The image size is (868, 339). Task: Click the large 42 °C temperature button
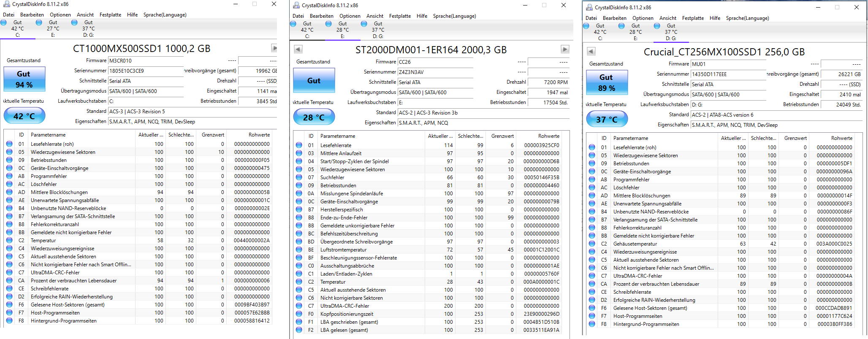(24, 116)
